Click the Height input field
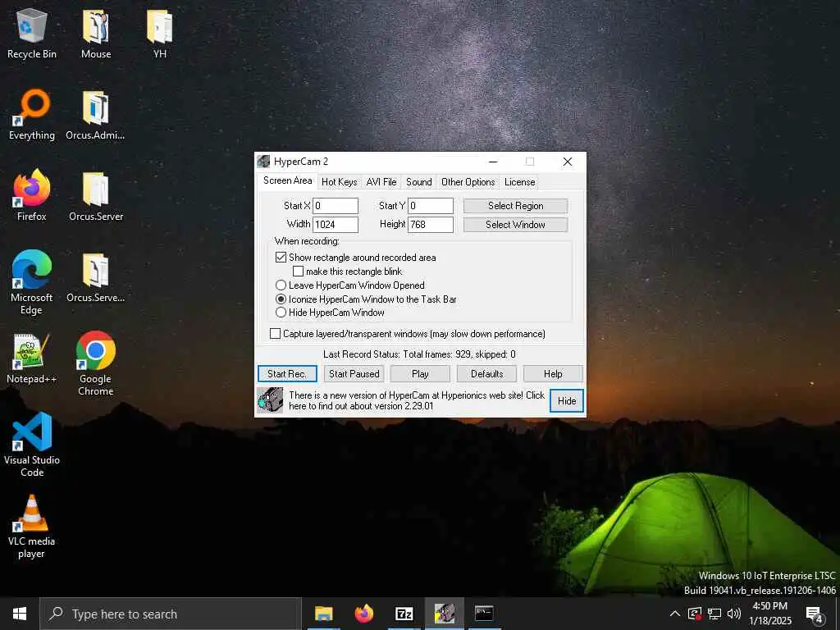Image resolution: width=840 pixels, height=630 pixels. (431, 225)
